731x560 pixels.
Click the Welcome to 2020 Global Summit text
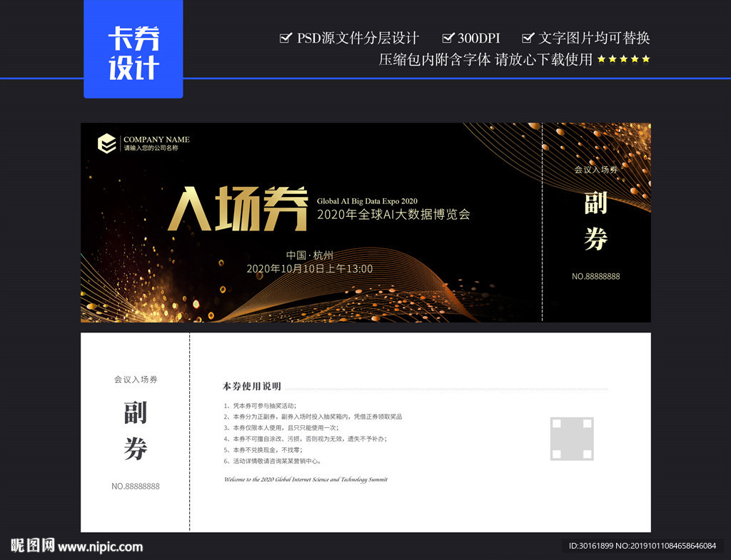pyautogui.click(x=307, y=479)
